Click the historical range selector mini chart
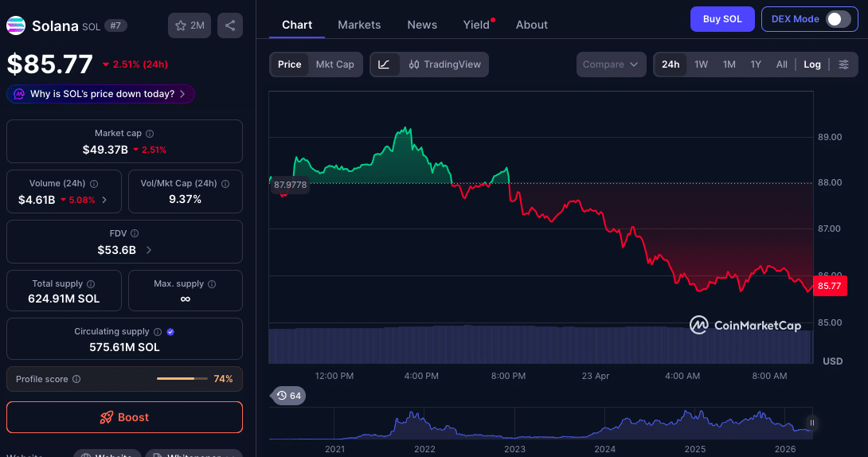Screen dimensions: 868x457 541,424
